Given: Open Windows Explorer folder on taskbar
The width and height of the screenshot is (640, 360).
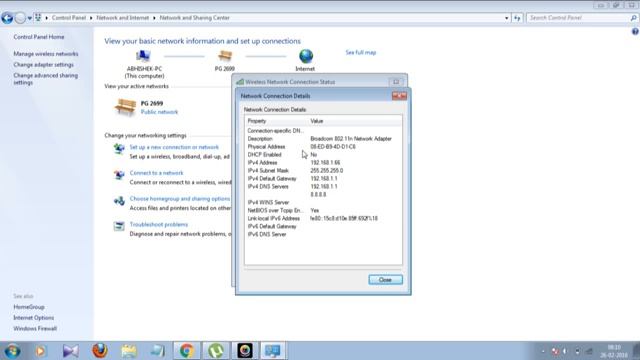Looking at the screenshot, I should click(129, 351).
